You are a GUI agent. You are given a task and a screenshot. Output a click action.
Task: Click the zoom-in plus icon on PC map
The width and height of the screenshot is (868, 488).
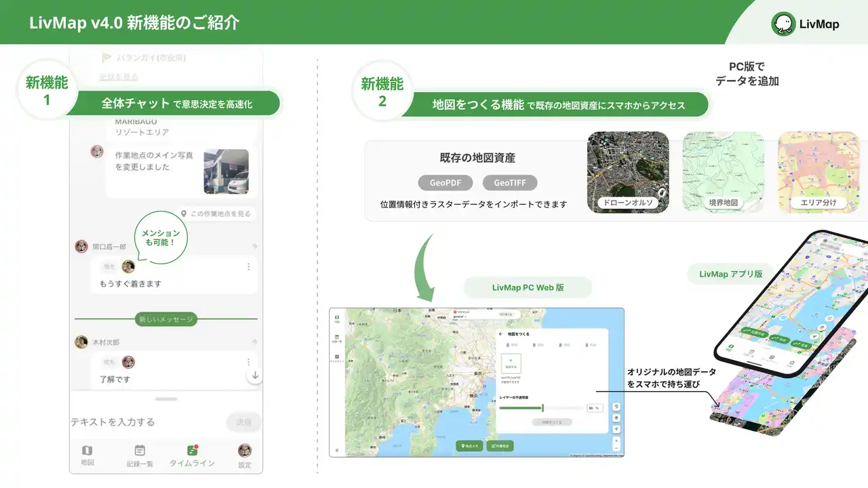(x=616, y=439)
